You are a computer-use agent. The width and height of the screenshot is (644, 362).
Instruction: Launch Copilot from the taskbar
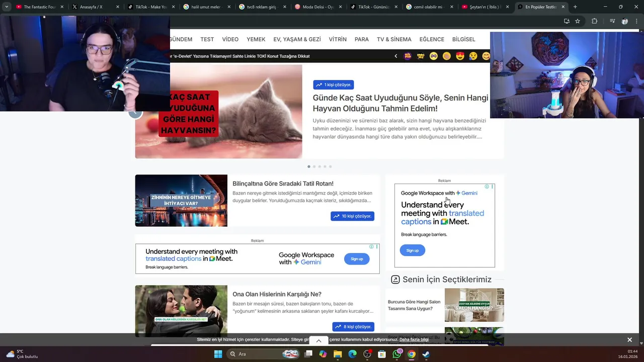(x=323, y=354)
